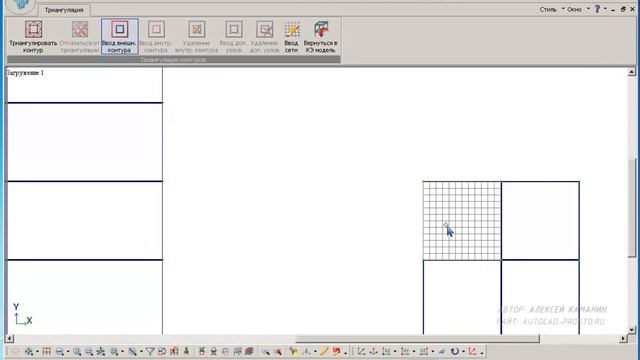Image resolution: width=640 pixels, height=360 pixels.
Task: Click the vertical scrollbar down arrow
Action: click(631, 330)
